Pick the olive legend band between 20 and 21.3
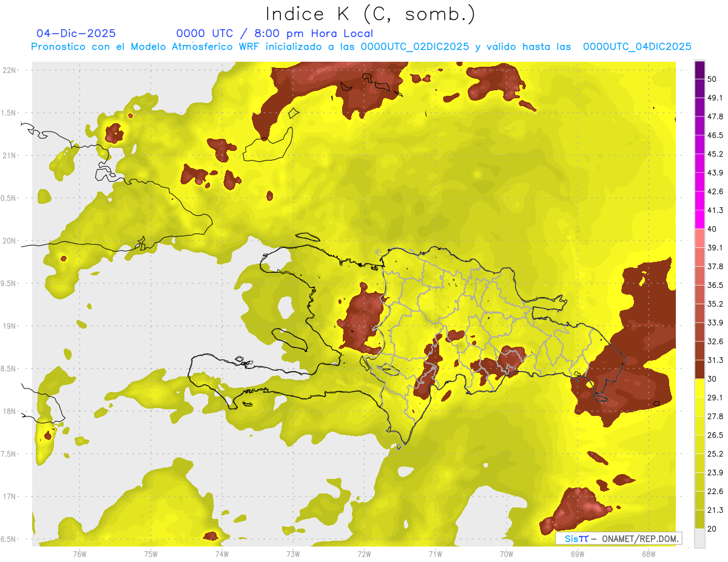 [x=700, y=520]
